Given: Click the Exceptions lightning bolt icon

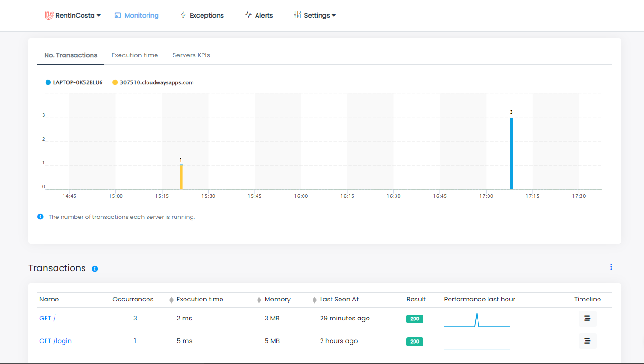Looking at the screenshot, I should click(x=183, y=15).
